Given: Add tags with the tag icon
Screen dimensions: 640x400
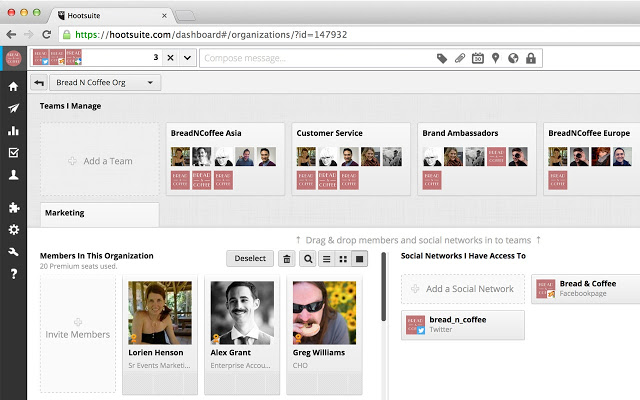Looking at the screenshot, I should point(442,58).
